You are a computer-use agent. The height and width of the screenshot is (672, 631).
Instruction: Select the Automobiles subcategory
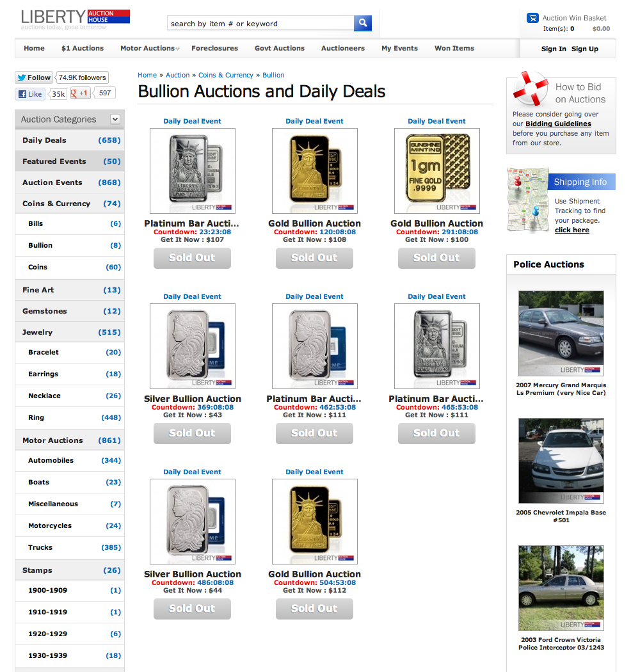click(x=70, y=460)
